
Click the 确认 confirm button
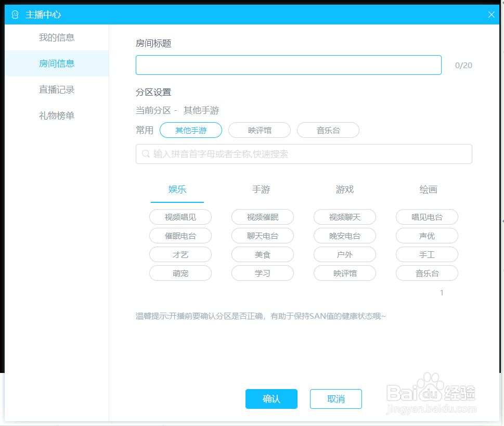point(271,399)
